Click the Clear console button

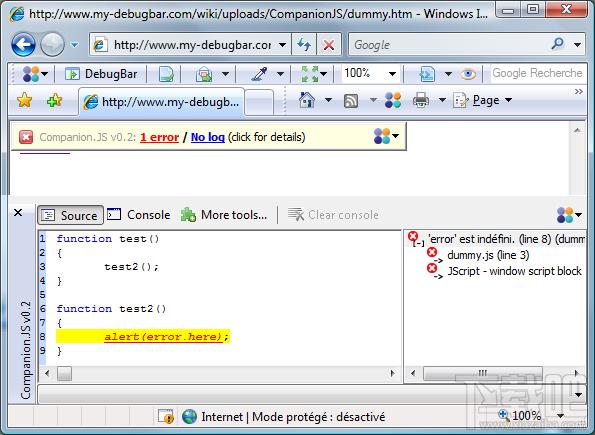click(x=333, y=215)
